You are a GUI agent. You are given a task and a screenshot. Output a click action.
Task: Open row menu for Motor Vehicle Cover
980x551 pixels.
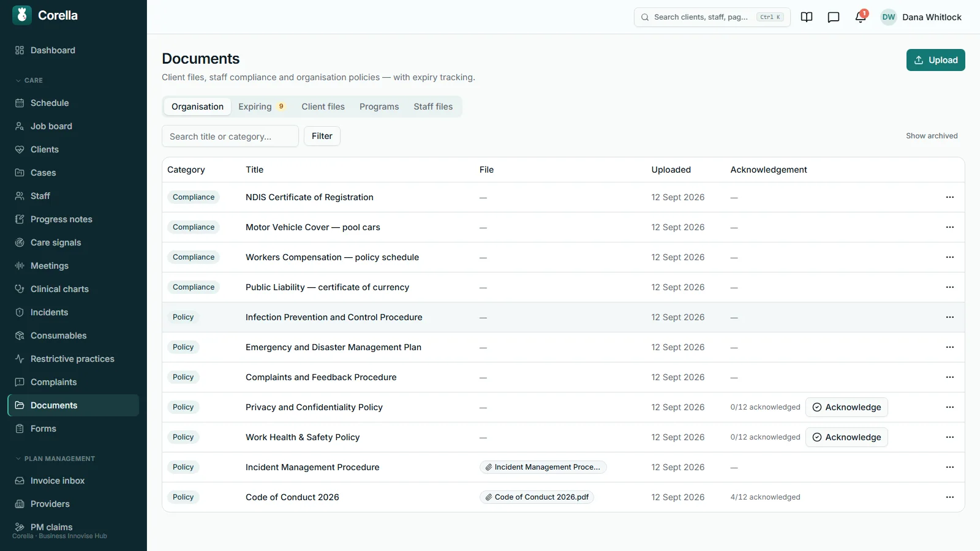[950, 227]
